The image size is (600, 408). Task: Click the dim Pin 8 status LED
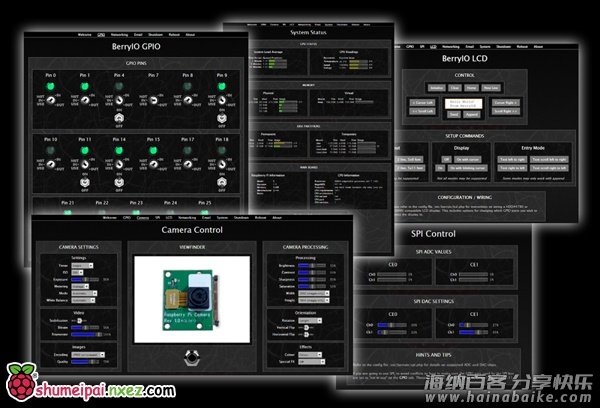click(187, 86)
